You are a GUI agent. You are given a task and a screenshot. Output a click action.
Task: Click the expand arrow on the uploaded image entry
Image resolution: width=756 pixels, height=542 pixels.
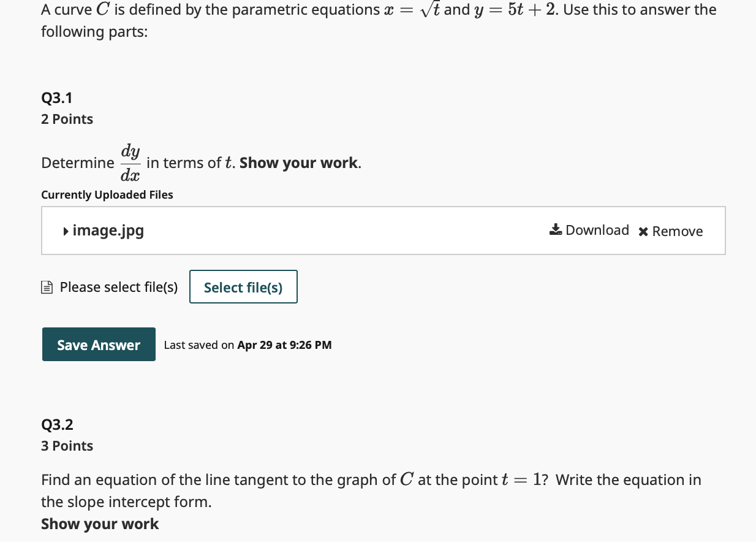[65, 231]
